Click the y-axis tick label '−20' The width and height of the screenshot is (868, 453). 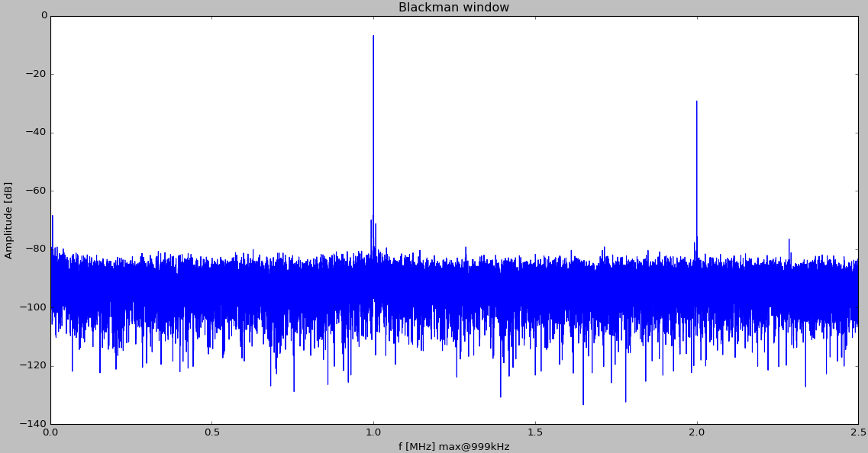click(x=37, y=74)
